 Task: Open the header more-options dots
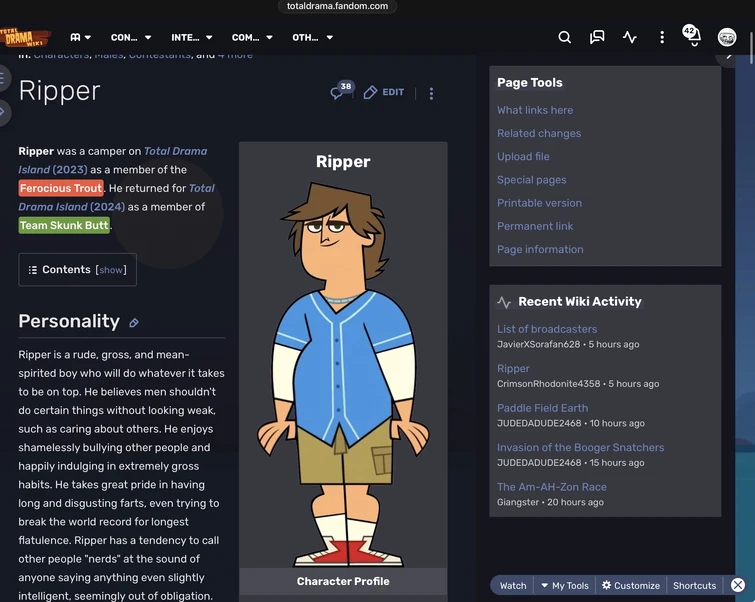click(x=662, y=37)
